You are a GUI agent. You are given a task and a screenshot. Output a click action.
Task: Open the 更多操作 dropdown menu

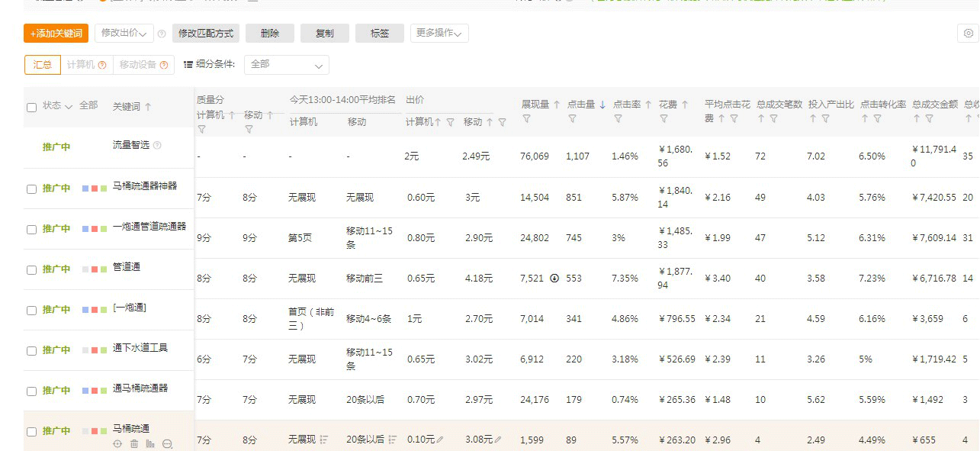click(439, 33)
